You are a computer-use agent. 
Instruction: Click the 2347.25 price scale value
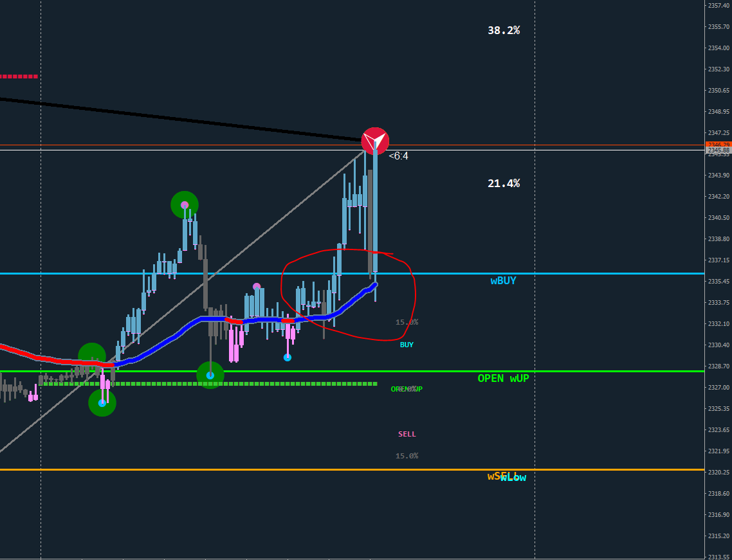pyautogui.click(x=718, y=132)
